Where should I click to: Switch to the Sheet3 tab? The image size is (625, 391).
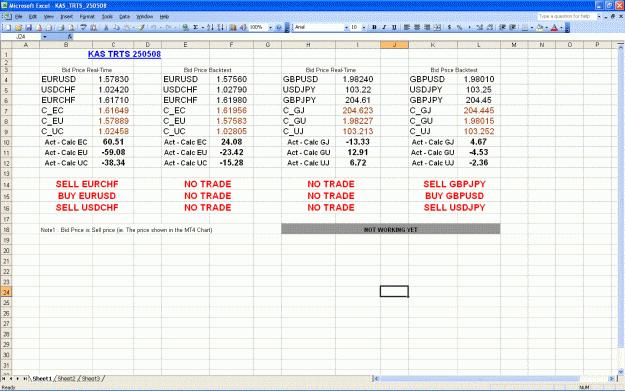pyautogui.click(x=90, y=379)
